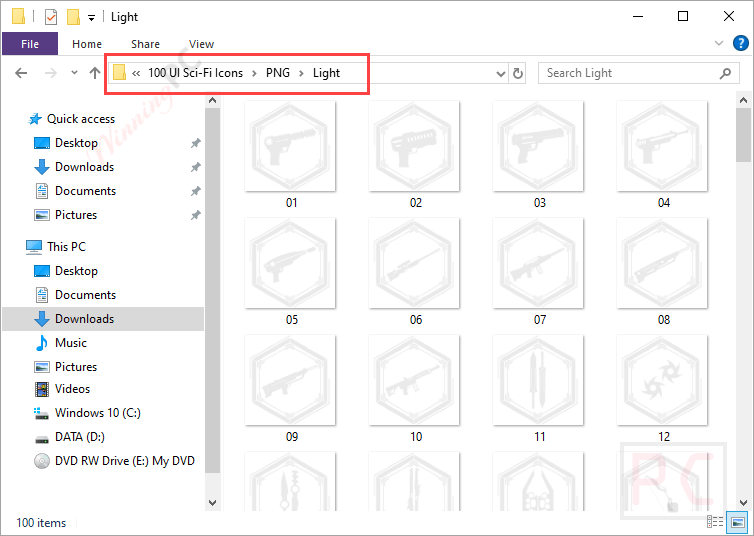Click the Refresh button in address bar

(x=518, y=73)
